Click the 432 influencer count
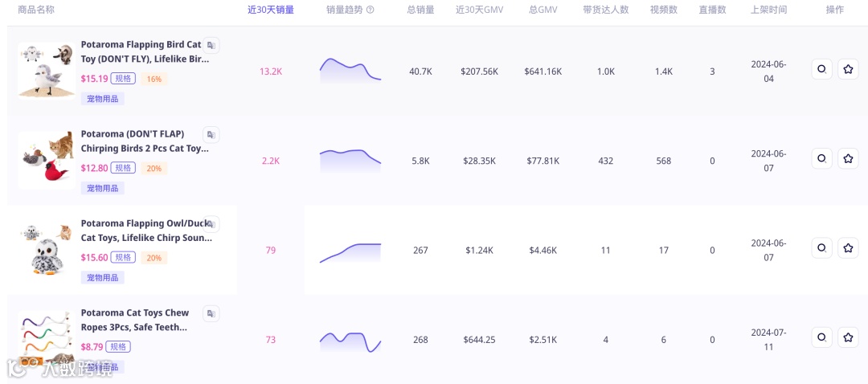868x384 pixels. [606, 161]
